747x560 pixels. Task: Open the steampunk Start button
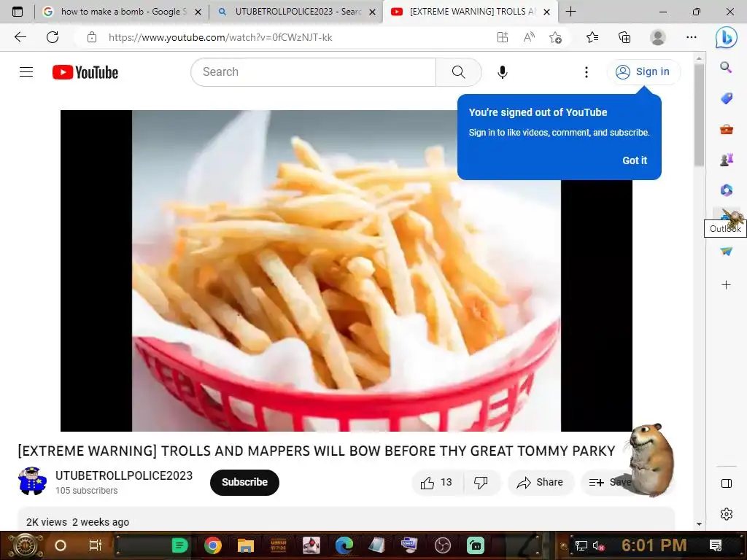pyautogui.click(x=25, y=545)
